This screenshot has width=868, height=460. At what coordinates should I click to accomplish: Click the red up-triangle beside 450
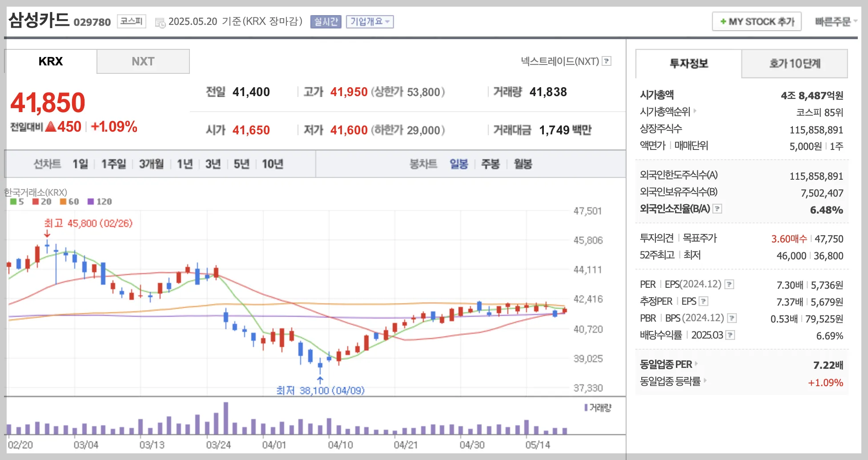[x=51, y=126]
